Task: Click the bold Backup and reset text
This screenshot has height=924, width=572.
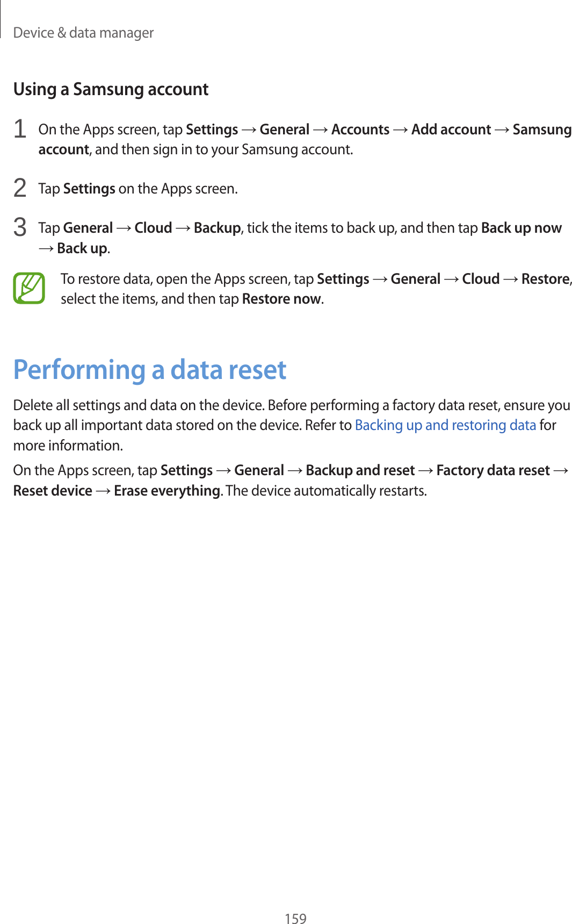Action: [360, 470]
